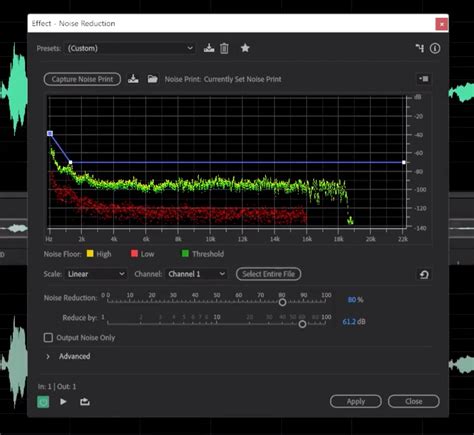Close the Noise Reduction dialog with the Close button
This screenshot has height=435, width=474.
[x=414, y=401]
